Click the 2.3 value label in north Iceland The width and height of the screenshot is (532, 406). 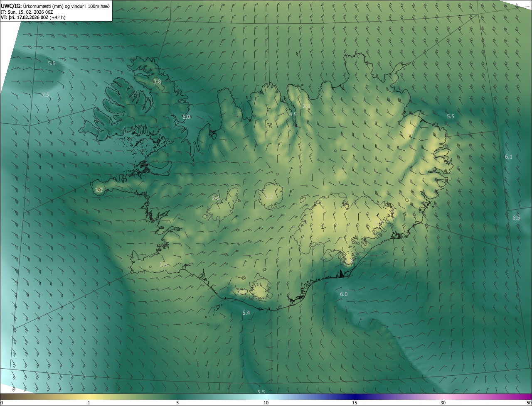[306, 106]
